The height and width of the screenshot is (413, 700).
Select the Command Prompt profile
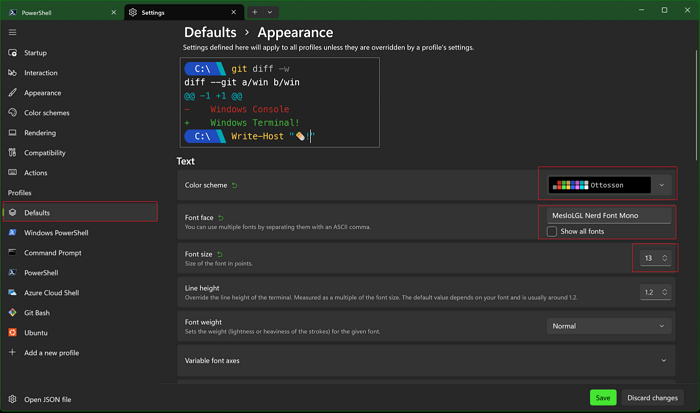click(x=80, y=253)
